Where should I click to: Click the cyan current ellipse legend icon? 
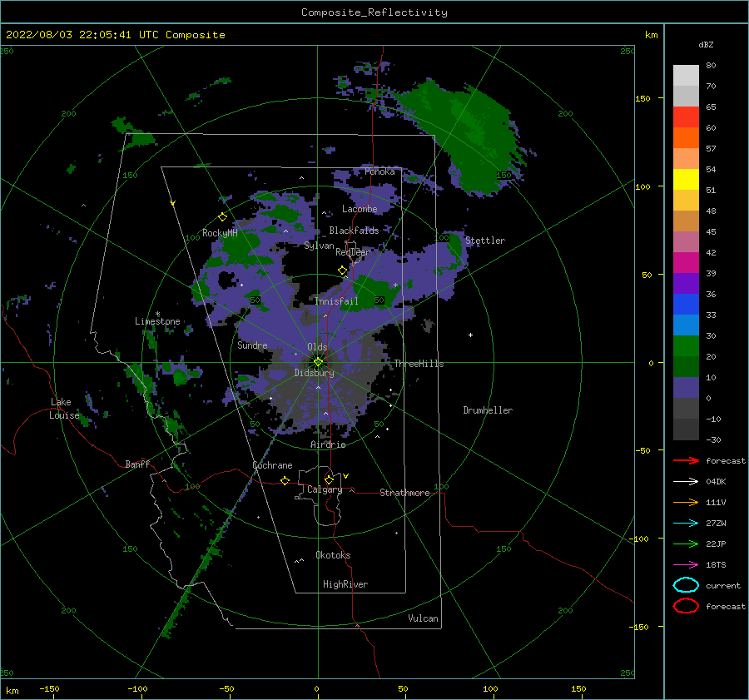click(686, 585)
